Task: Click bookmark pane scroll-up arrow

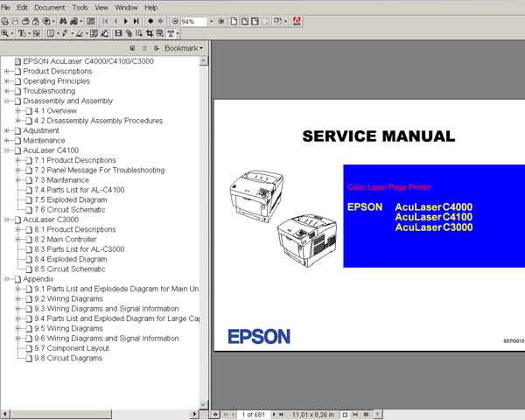Action: coord(203,61)
